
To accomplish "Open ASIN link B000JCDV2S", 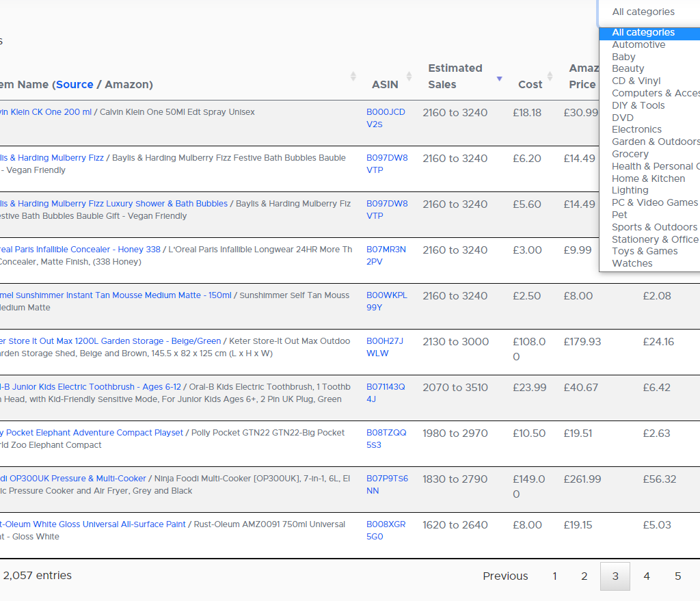I will [386, 118].
